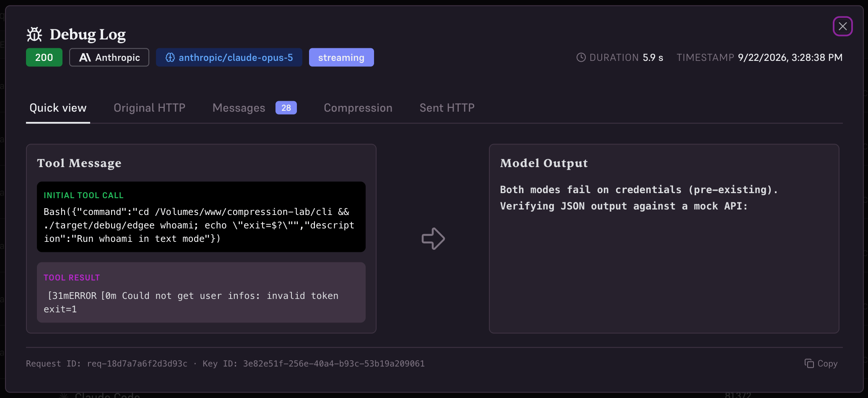Click the Model Output text

pyautogui.click(x=639, y=198)
